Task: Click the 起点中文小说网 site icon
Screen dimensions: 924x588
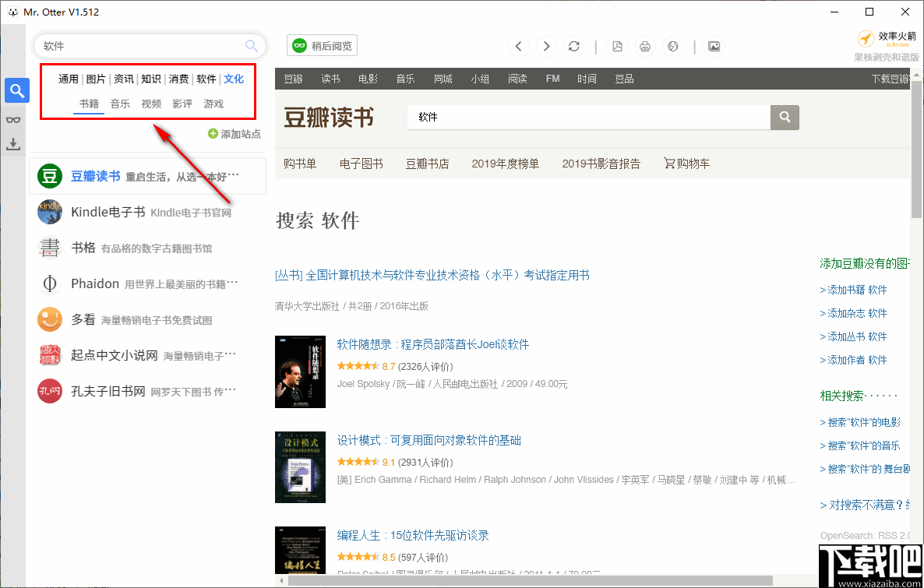Action: click(x=50, y=355)
